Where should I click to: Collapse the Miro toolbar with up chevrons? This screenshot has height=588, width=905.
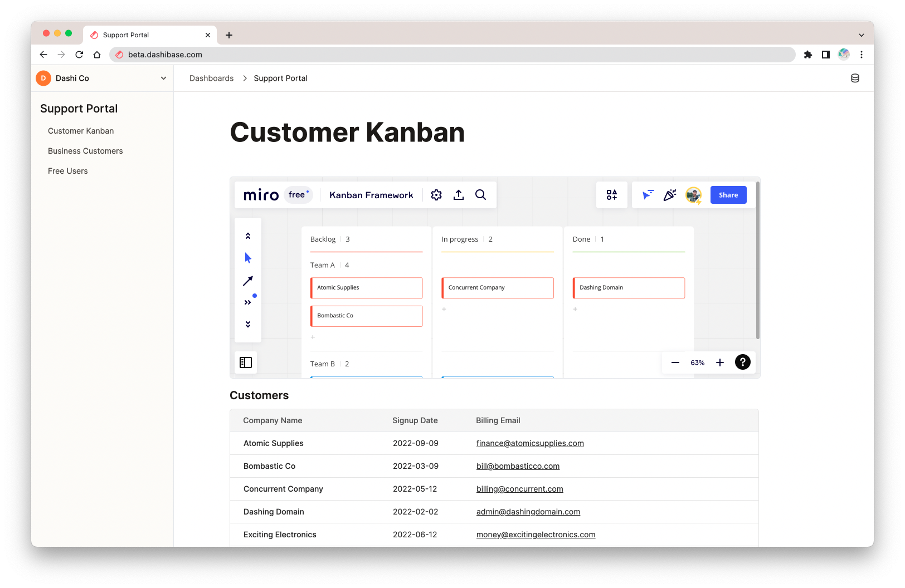(x=248, y=236)
